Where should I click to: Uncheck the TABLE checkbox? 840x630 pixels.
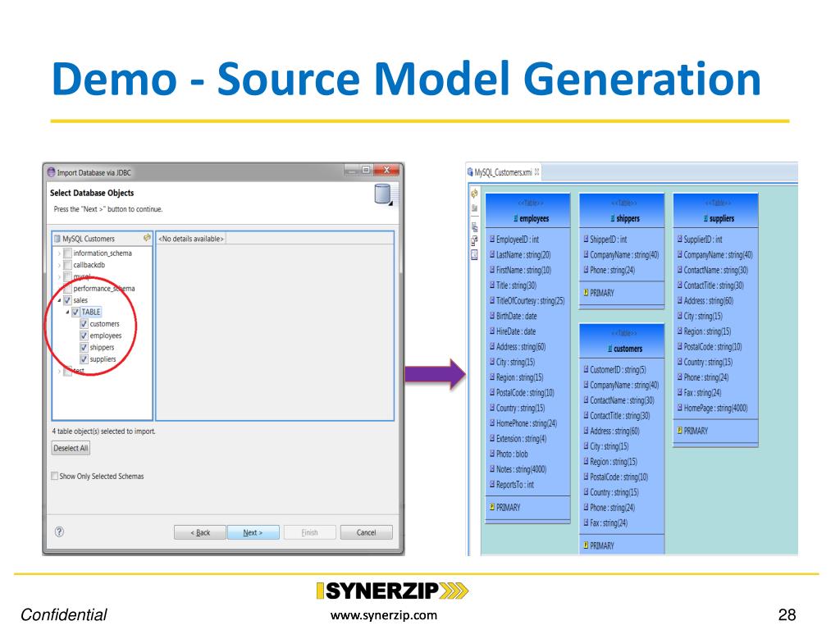point(75,312)
